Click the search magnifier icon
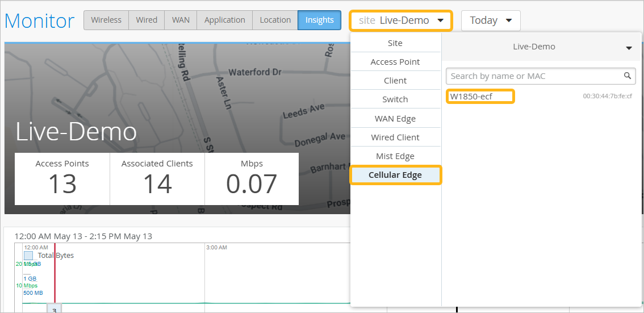Image resolution: width=644 pixels, height=313 pixels. click(628, 76)
